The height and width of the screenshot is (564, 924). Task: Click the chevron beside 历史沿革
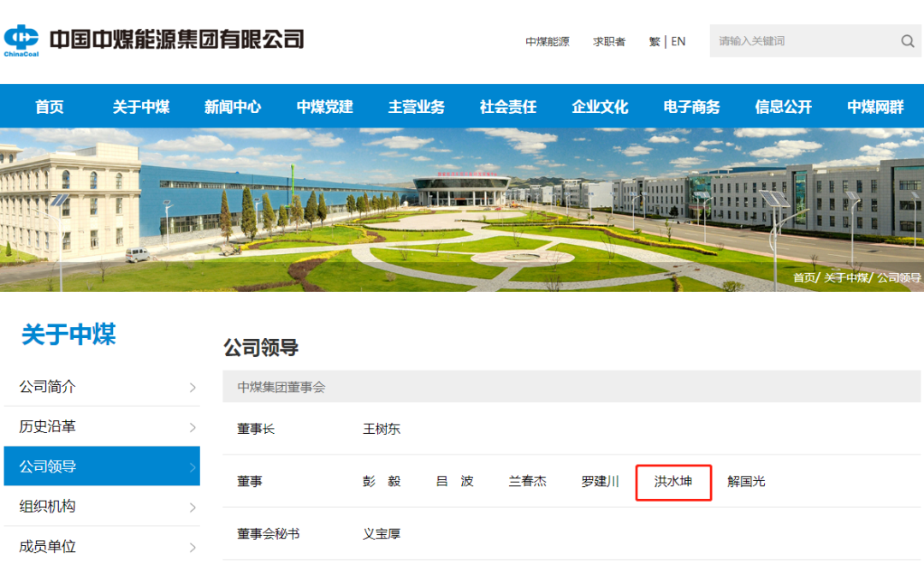[192, 427]
